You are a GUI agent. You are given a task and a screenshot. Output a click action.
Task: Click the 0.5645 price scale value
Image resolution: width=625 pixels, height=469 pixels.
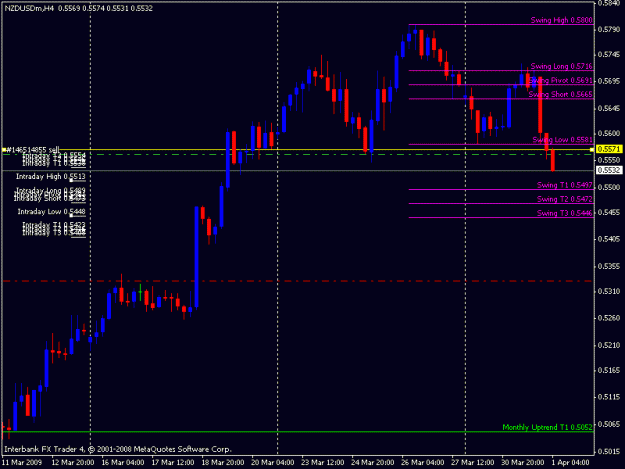coord(609,108)
